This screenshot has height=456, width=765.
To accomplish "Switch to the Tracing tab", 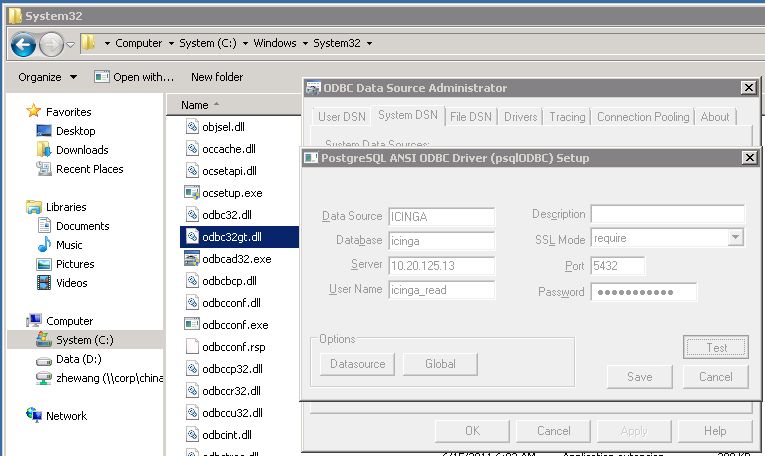I will click(x=567, y=117).
